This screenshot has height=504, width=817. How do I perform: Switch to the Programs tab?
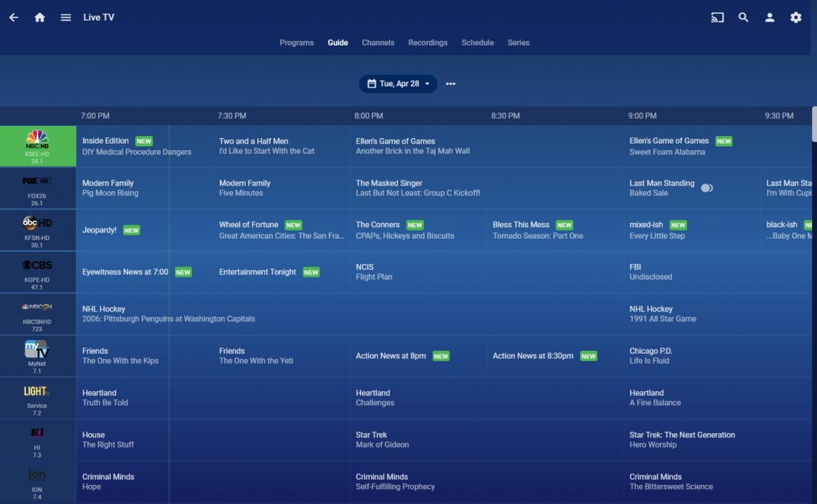click(297, 42)
